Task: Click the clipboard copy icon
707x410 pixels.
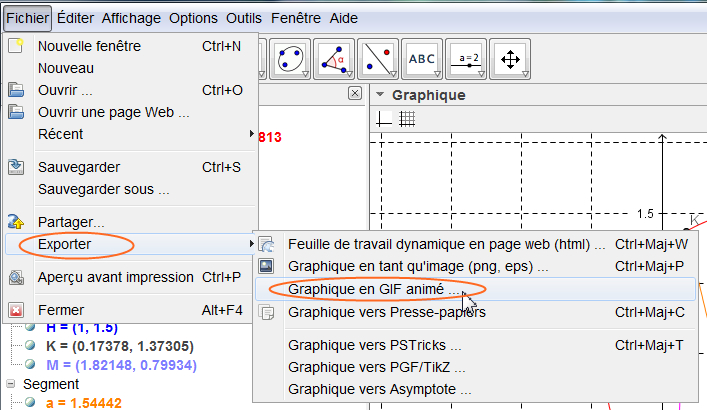Action: (x=266, y=312)
